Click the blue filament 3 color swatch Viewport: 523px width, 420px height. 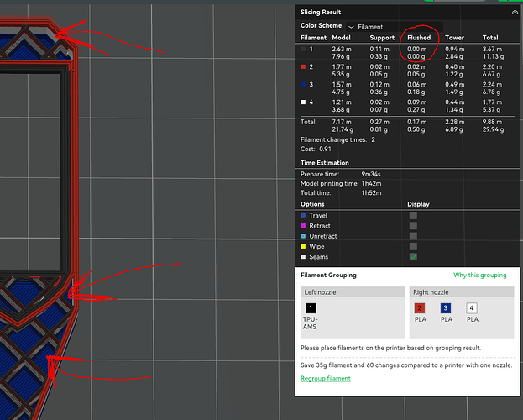point(303,85)
